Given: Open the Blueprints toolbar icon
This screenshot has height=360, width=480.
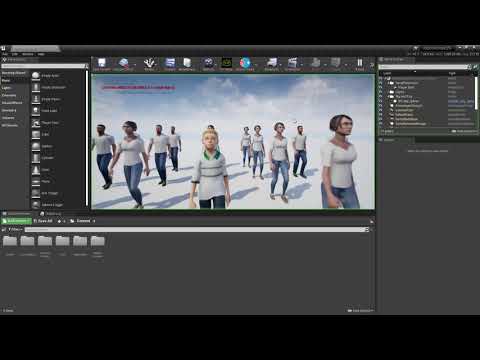Looking at the screenshot, I should click(272, 64).
